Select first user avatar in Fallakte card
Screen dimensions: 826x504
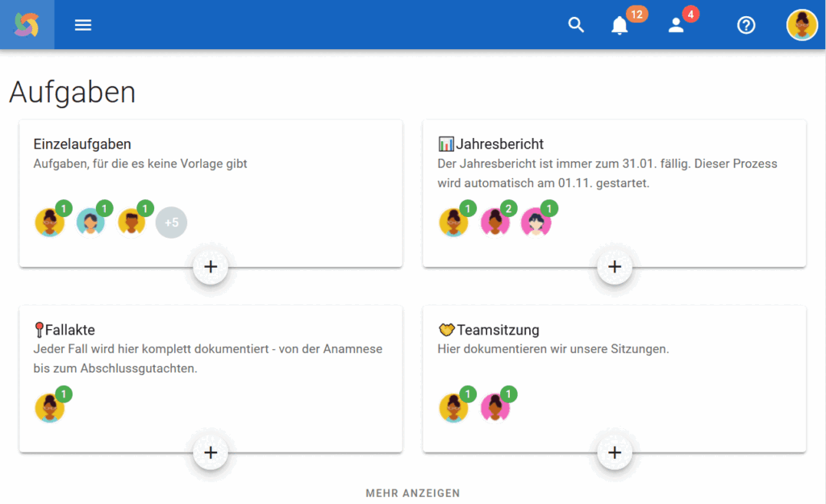49,408
